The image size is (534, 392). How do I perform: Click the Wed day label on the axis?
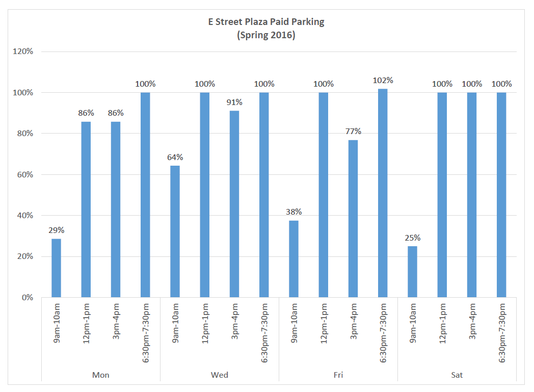[220, 375]
